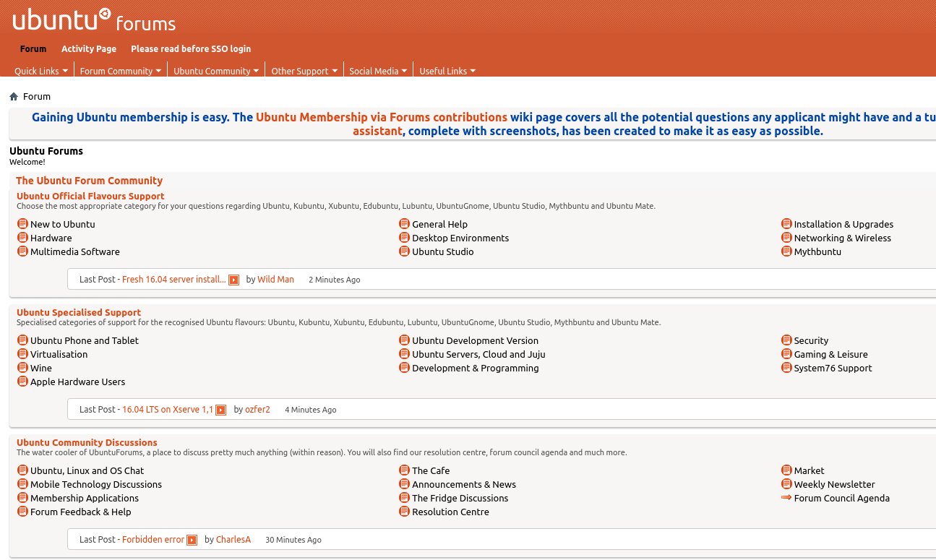Screen dimensions: 936x560
Task: Click the forum icon beside Wine
Action: 22,368
